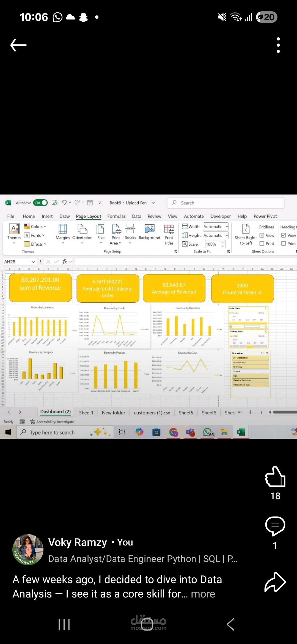This screenshot has height=644, width=297.
Task: Click the Windows Start button
Action: point(8,432)
